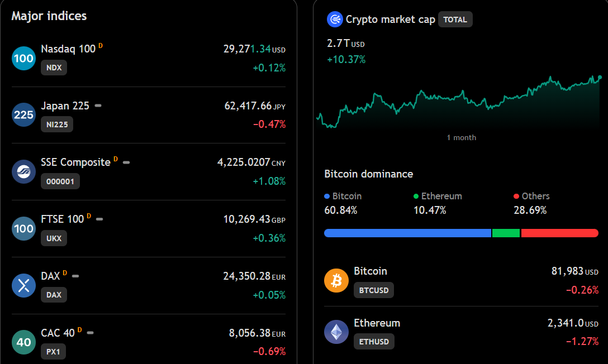Click the Ethereum diamond icon
Image resolution: width=608 pixels, height=364 pixels.
336,332
